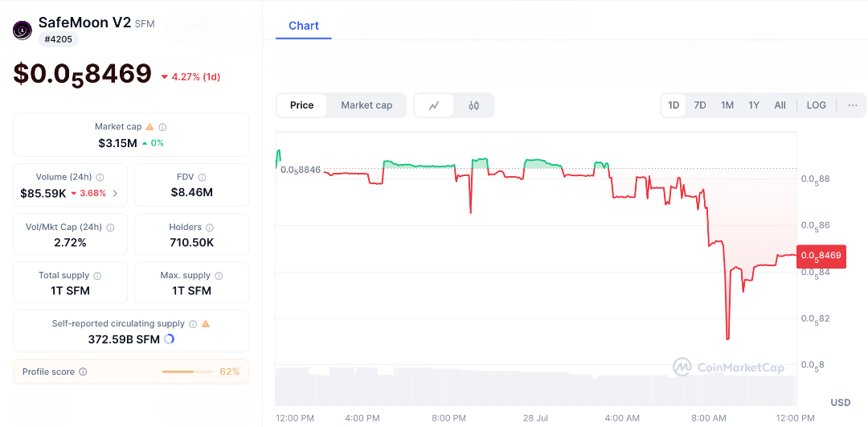
Task: Select the 1Y time range
Action: 754,105
